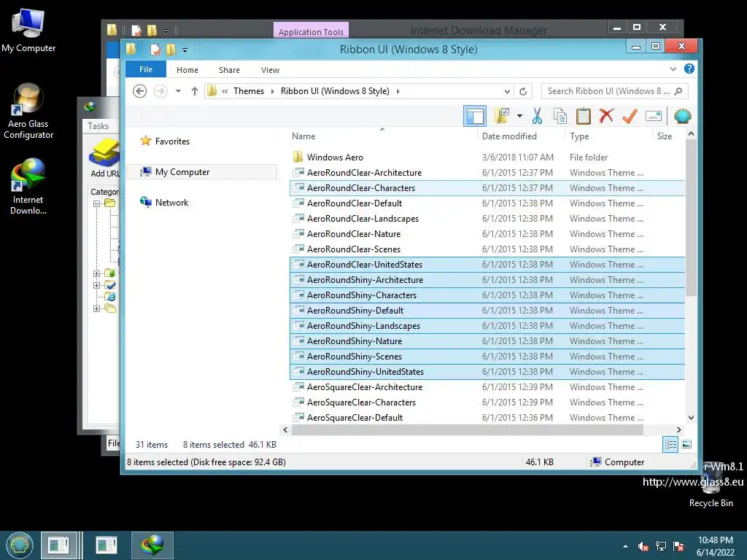This screenshot has height=560, width=747.
Task: Open dropdown arrow beside folder options icon
Action: pyautogui.click(x=519, y=116)
